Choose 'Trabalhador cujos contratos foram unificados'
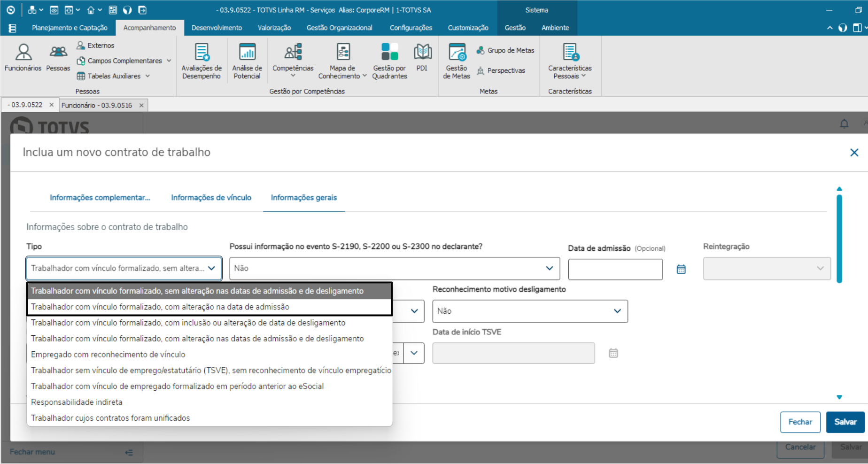This screenshot has height=464, width=868. 209,418
